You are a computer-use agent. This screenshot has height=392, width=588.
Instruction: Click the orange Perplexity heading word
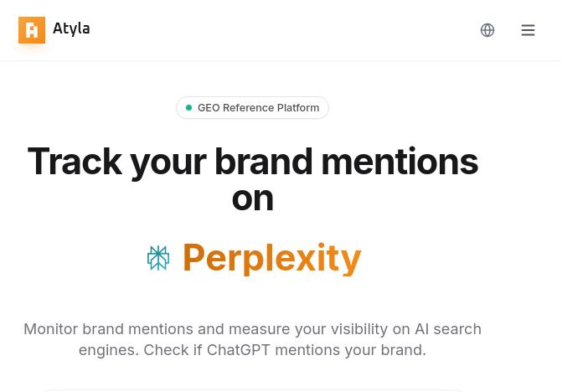click(271, 257)
